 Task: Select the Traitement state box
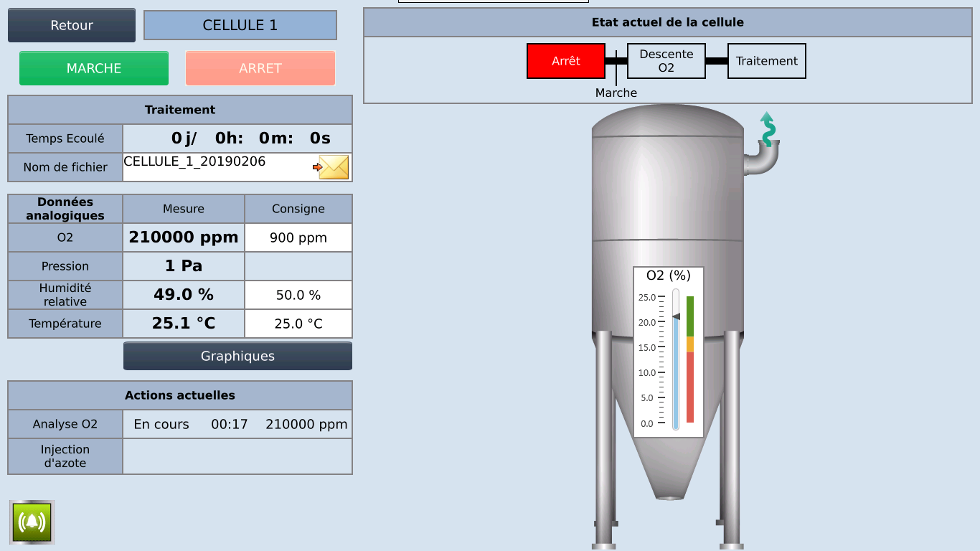766,61
